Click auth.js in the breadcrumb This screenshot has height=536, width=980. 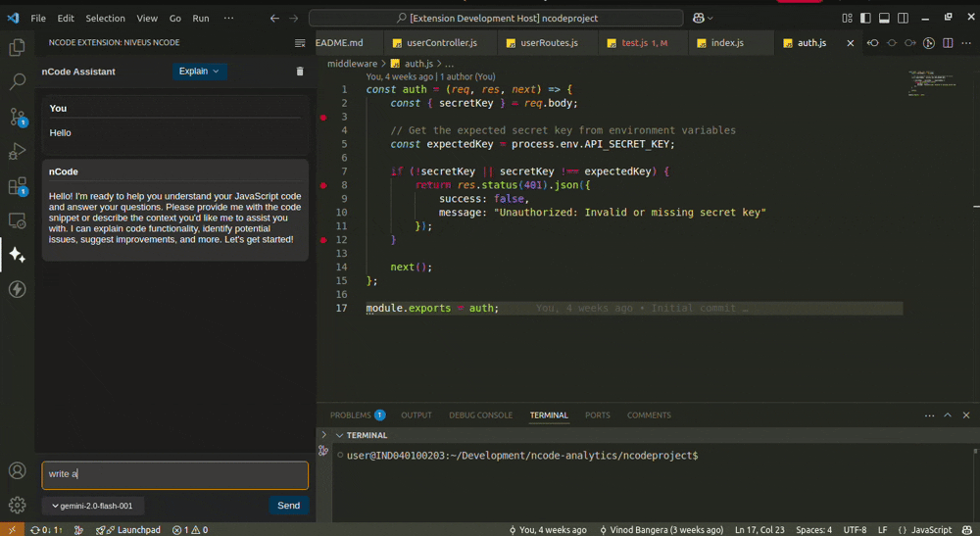[x=418, y=64]
